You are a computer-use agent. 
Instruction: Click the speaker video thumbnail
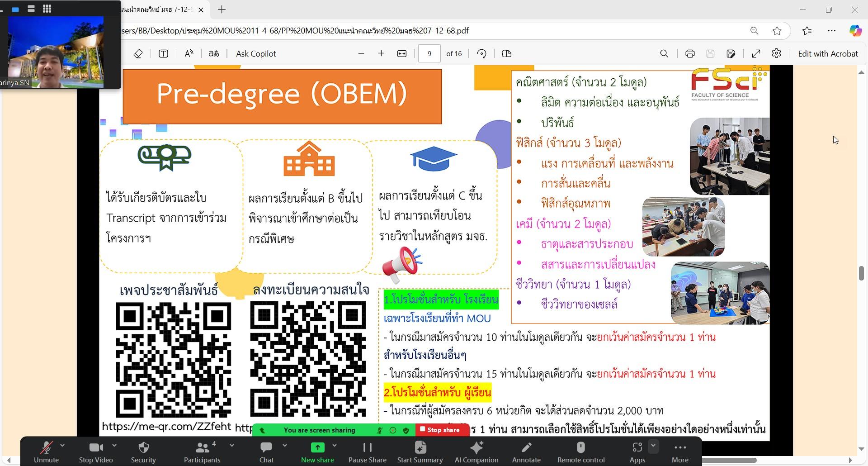[56, 52]
